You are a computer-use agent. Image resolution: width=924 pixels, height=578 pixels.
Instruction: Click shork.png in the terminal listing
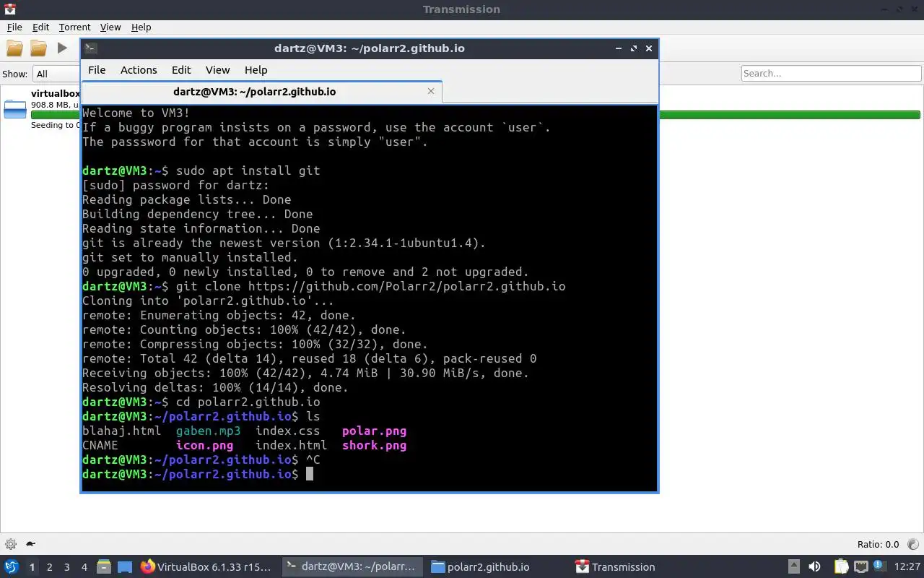click(x=374, y=445)
